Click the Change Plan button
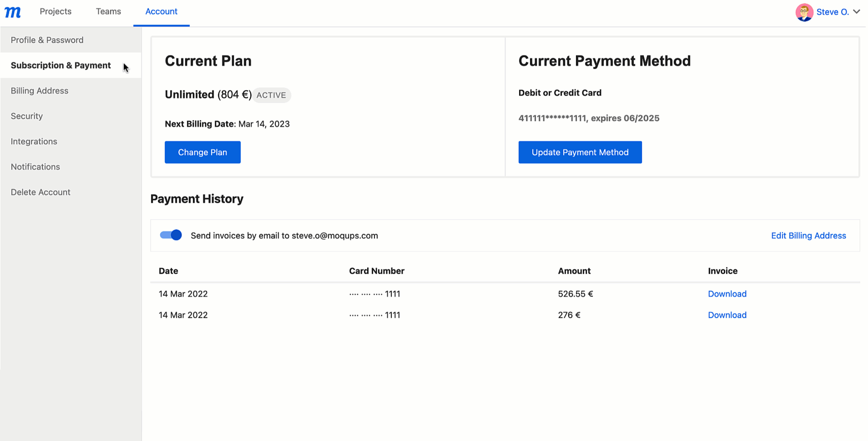The width and height of the screenshot is (868, 441). [x=202, y=152]
